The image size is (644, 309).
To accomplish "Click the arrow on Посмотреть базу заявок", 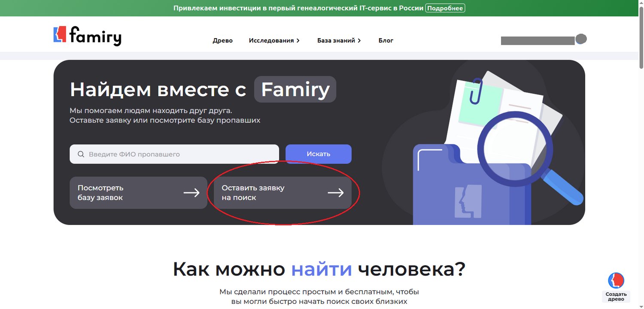I will click(x=191, y=193).
